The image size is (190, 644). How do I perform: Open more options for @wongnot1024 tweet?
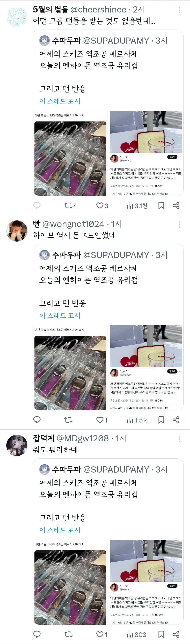[179, 224]
